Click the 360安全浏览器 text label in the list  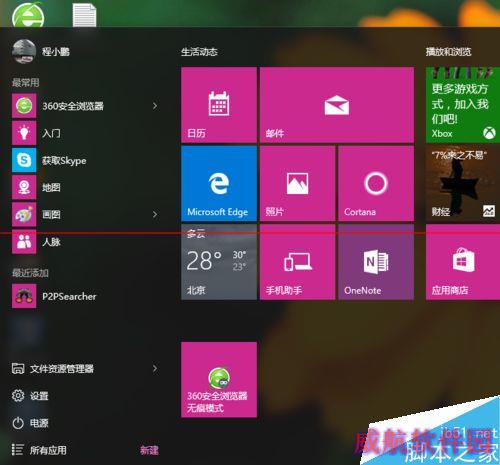(x=73, y=106)
